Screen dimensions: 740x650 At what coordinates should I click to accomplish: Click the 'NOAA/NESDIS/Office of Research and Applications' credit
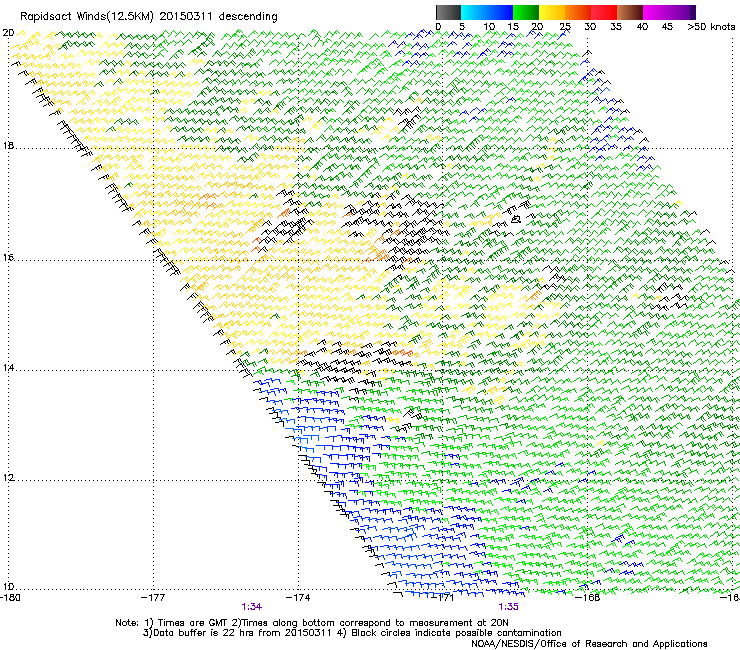click(589, 644)
